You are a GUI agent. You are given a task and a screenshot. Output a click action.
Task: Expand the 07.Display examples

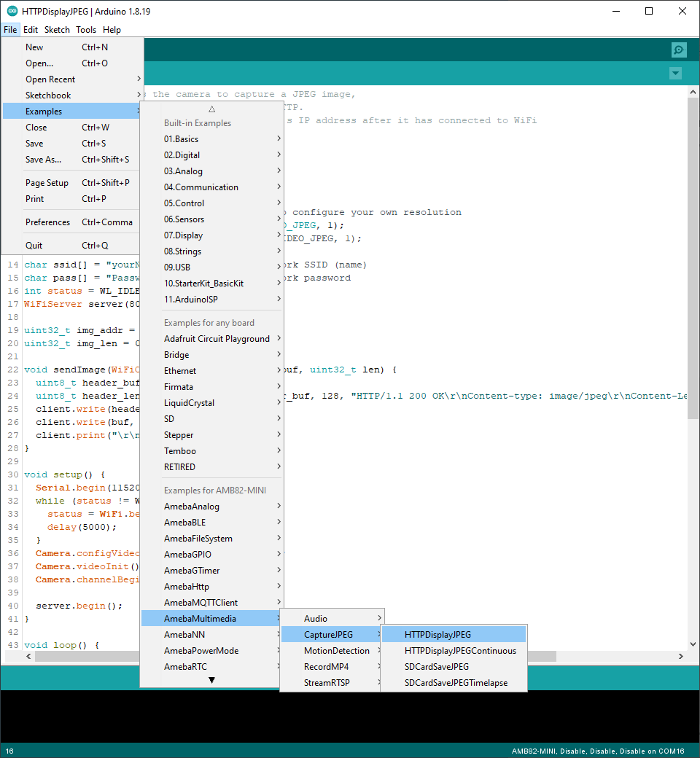tap(212, 235)
